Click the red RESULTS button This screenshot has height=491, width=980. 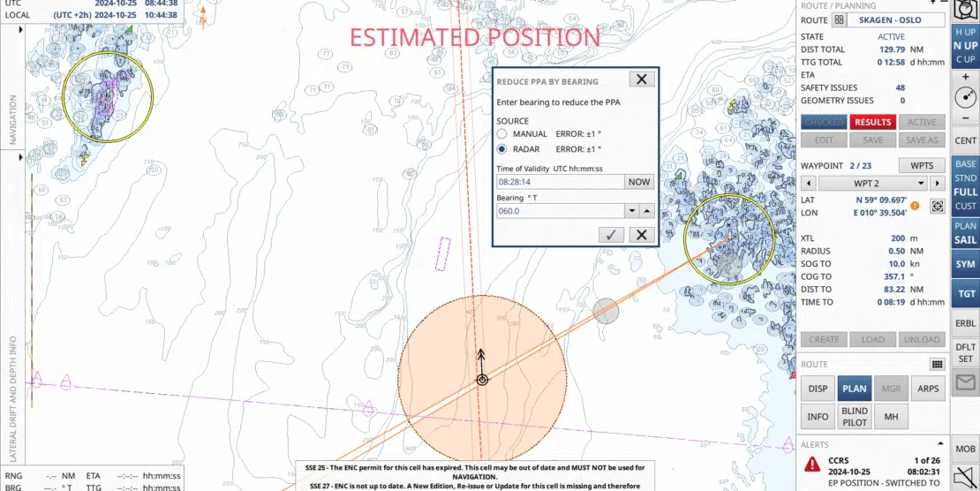[872, 122]
